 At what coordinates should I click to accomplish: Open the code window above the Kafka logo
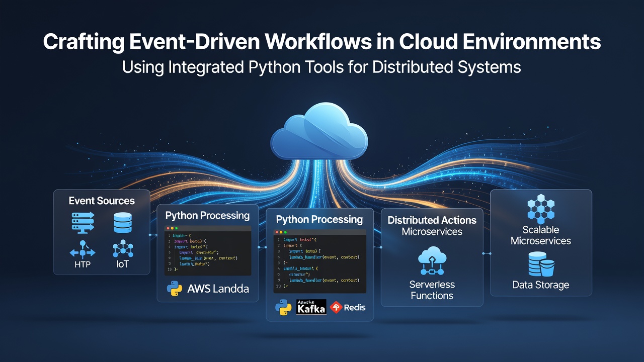(319, 261)
